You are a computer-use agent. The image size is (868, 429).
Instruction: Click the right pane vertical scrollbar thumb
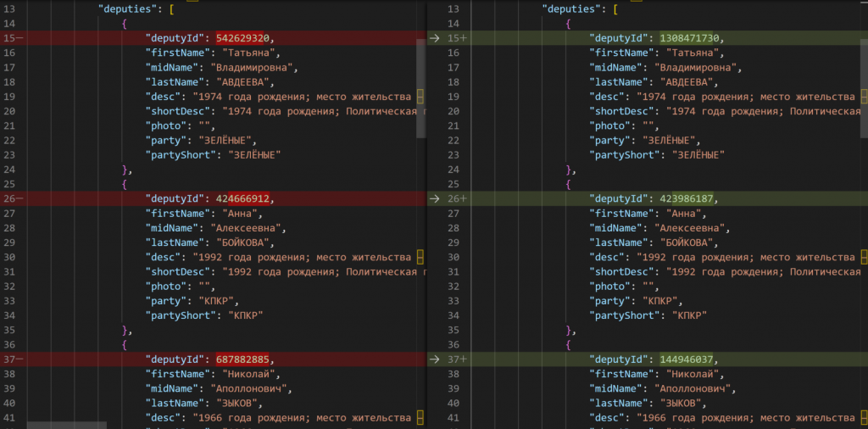(x=864, y=88)
